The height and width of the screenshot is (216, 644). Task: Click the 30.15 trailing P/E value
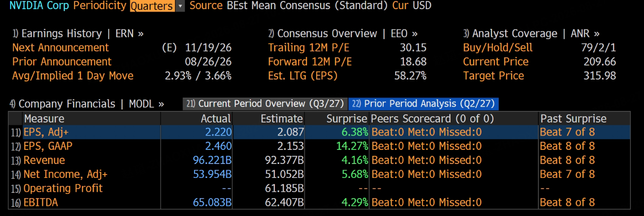click(x=413, y=48)
